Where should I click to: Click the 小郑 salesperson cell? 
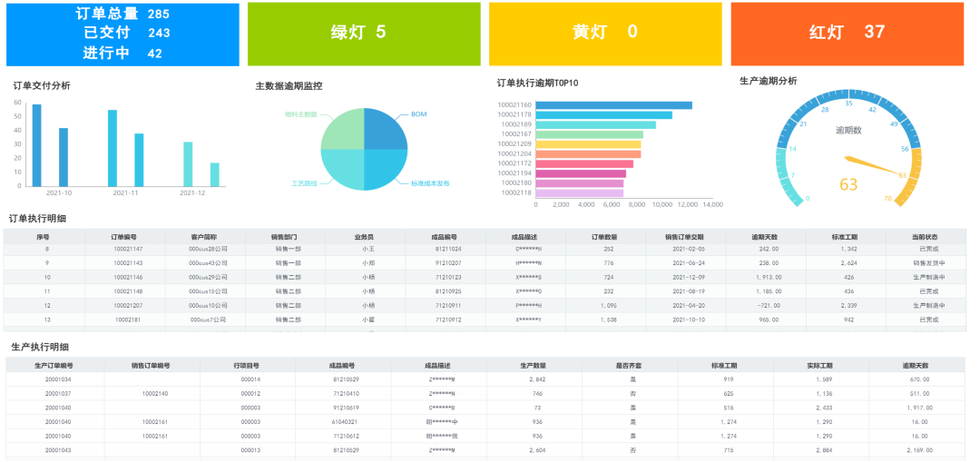(368, 263)
